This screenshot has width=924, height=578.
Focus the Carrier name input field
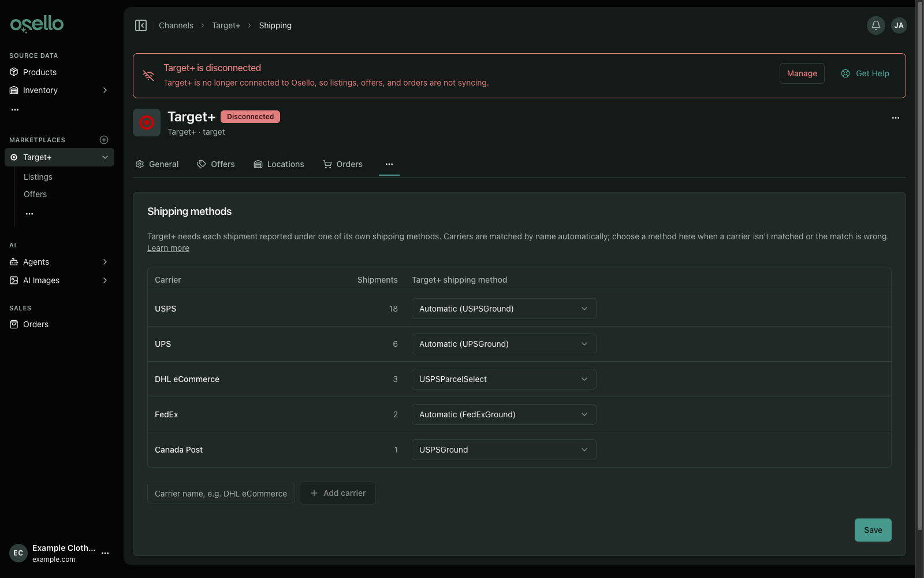click(221, 493)
